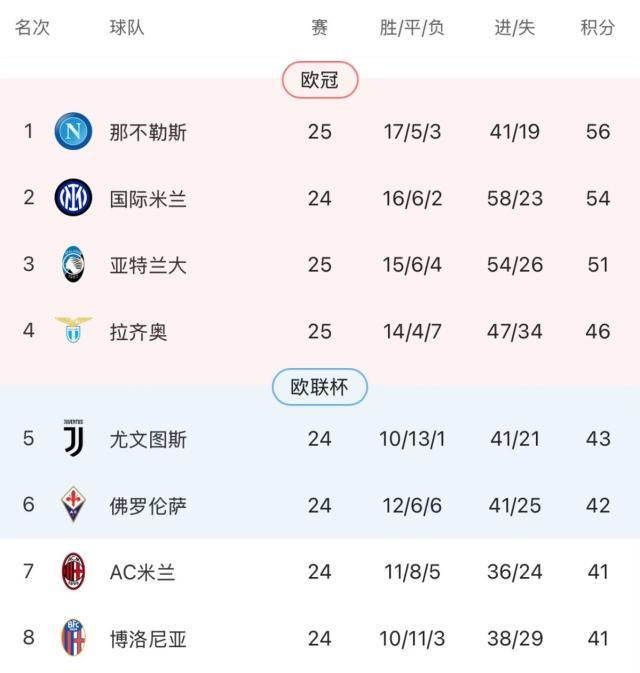Image resolution: width=640 pixels, height=673 pixels.
Task: Click the Lazio eagle crest
Action: (x=73, y=330)
